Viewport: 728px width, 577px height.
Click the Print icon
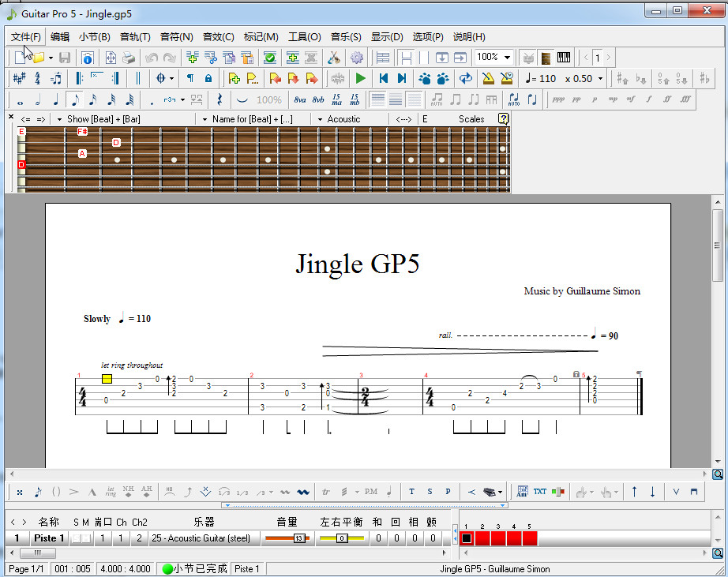coord(129,58)
